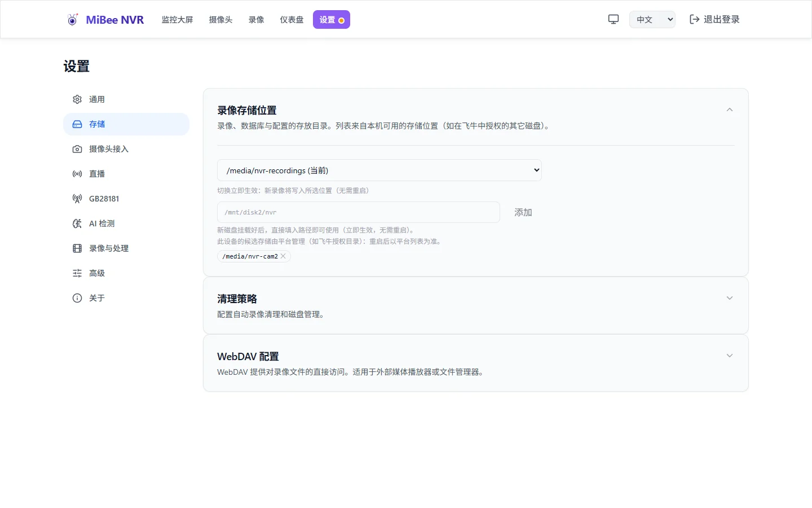This screenshot has height=508, width=812.
Task: Click the 退出登录 link text
Action: [x=721, y=19]
